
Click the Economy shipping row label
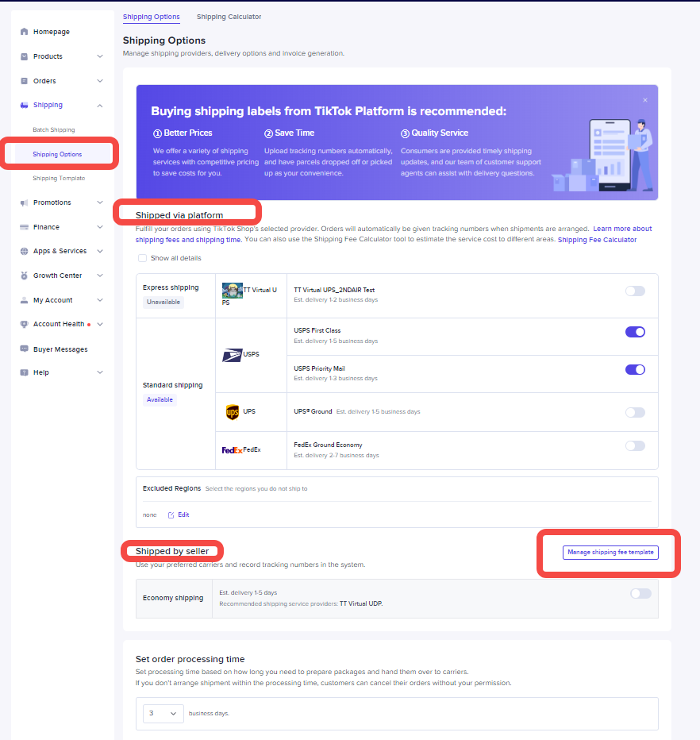pyautogui.click(x=173, y=598)
